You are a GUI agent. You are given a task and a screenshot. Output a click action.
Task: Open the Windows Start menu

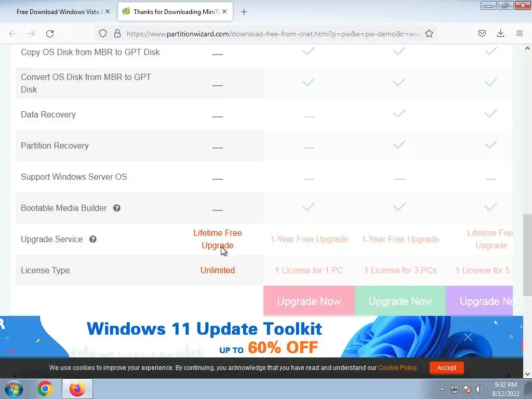click(14, 389)
